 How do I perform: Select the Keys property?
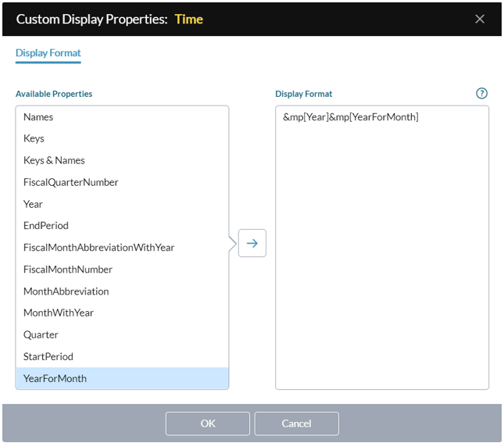click(x=122, y=138)
